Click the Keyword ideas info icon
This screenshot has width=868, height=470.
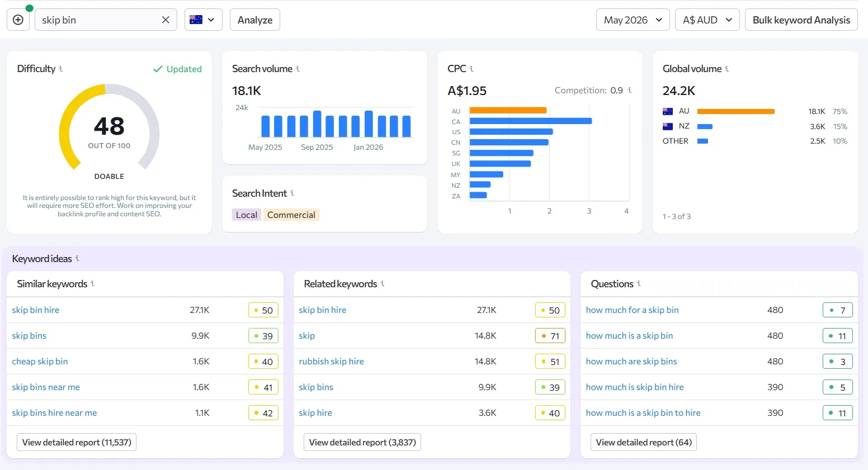[x=77, y=258]
